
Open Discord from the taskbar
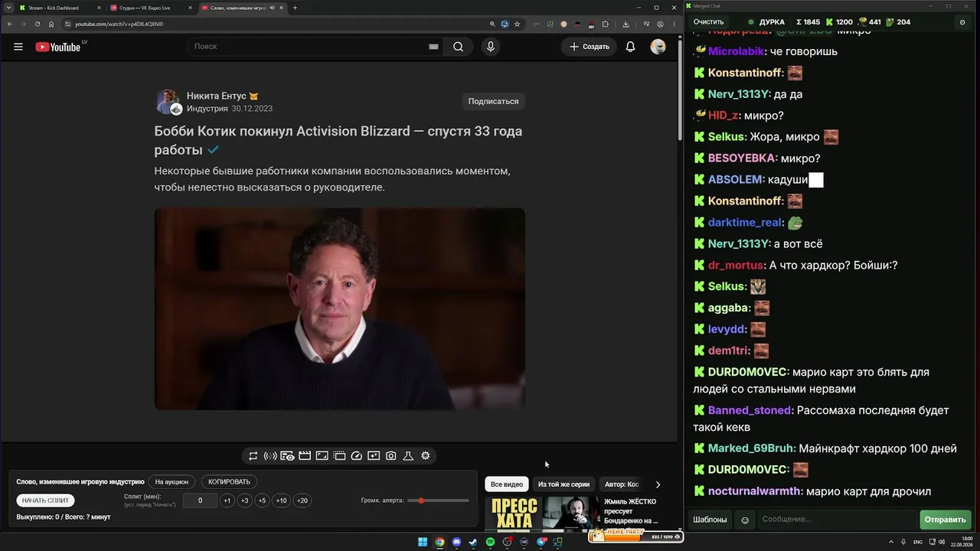[x=457, y=542]
